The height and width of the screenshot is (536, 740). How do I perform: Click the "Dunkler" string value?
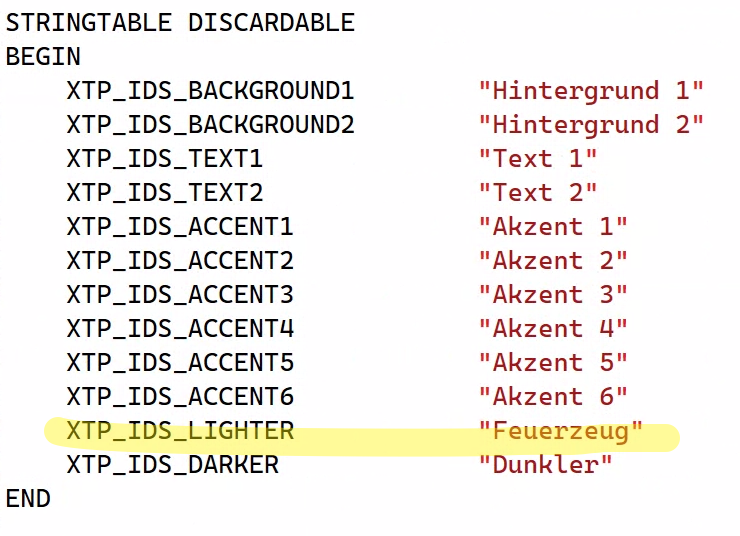tap(546, 464)
